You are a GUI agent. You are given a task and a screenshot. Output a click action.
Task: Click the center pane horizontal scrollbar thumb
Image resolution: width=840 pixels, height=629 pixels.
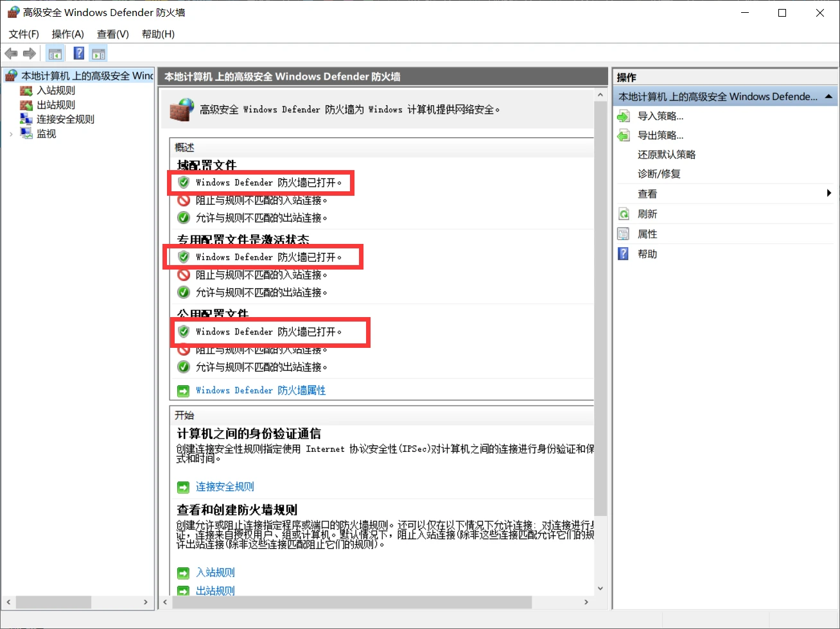[352, 602]
